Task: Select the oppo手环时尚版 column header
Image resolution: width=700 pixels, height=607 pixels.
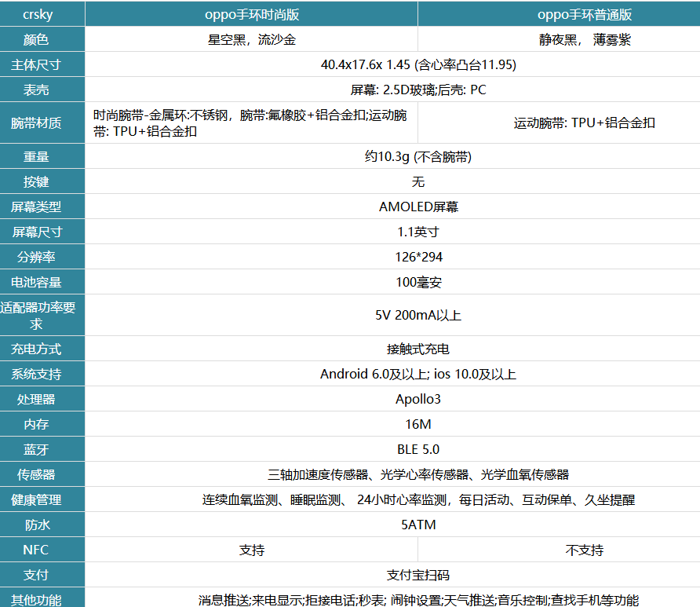Action: coord(252,14)
